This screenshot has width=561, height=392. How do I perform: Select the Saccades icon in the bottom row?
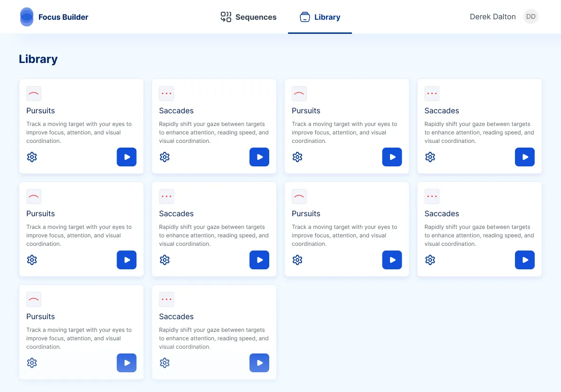point(166,299)
